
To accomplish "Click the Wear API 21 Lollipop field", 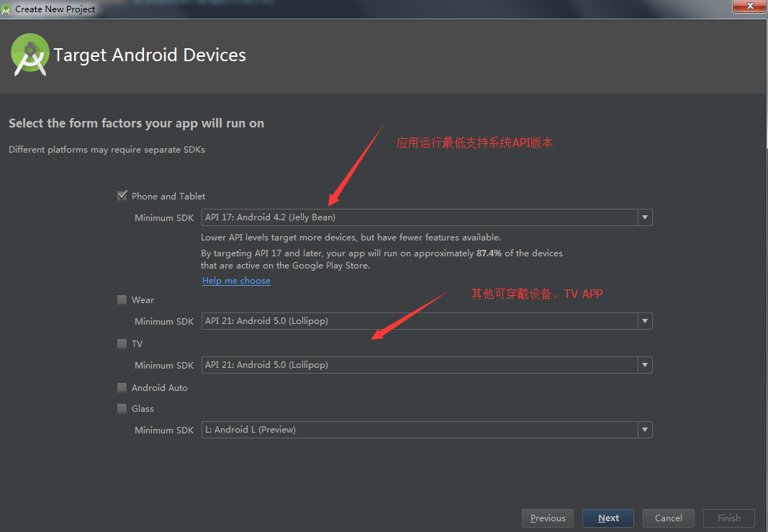I will (x=417, y=321).
